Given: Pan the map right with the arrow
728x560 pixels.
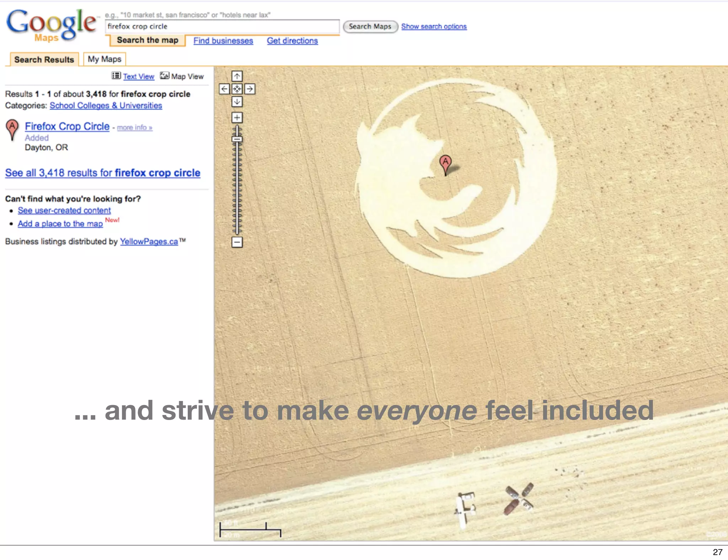Looking at the screenshot, I should click(250, 89).
